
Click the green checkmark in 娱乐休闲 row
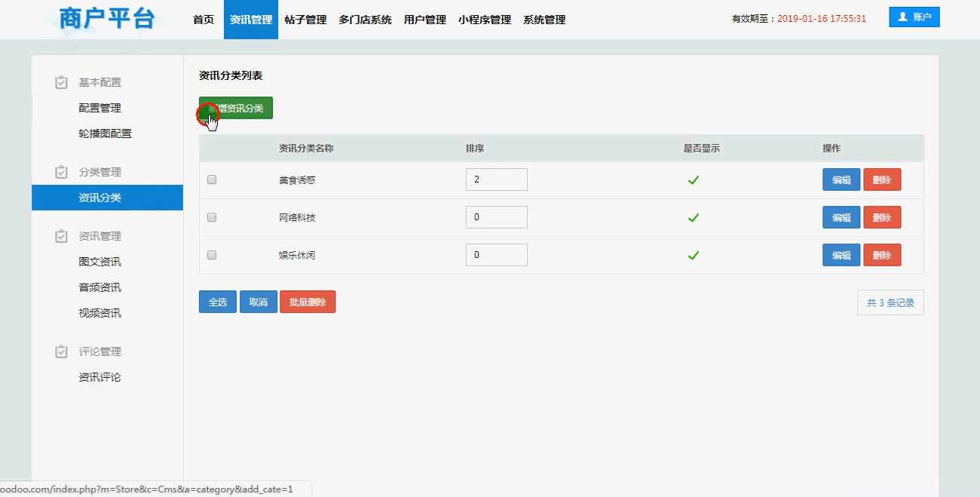pos(694,256)
